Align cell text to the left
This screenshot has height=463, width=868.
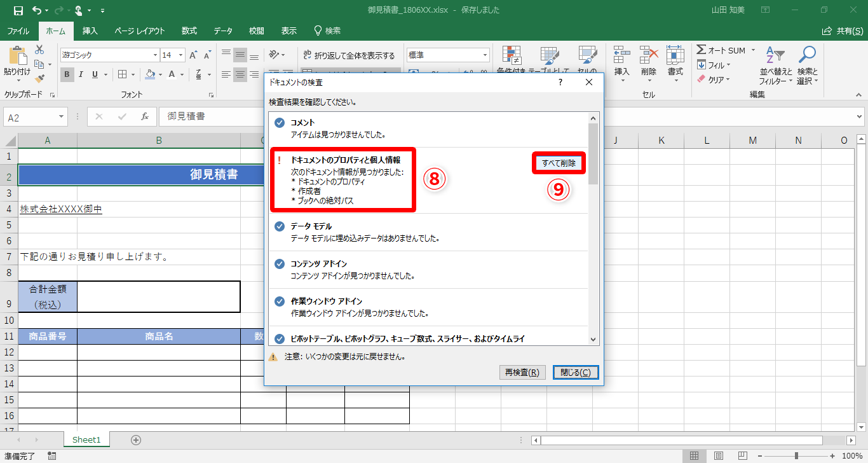[x=226, y=74]
